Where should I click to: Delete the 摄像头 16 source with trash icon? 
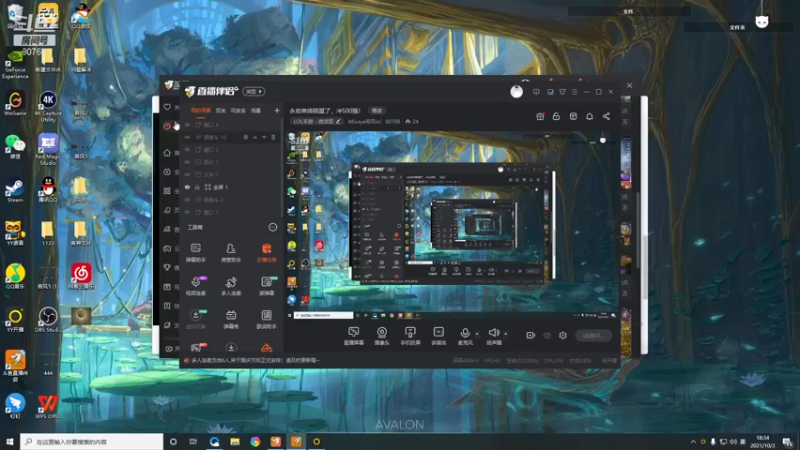click(x=273, y=137)
